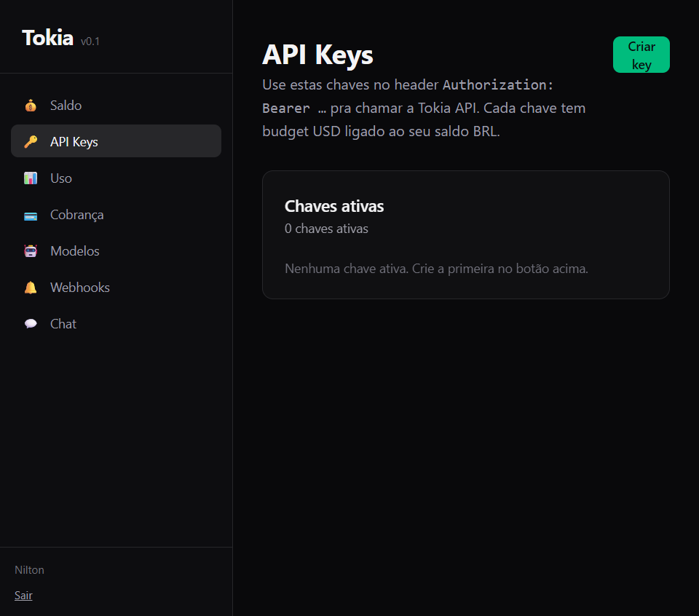This screenshot has height=616, width=699.
Task: Go to the Uso section
Action: click(x=116, y=178)
